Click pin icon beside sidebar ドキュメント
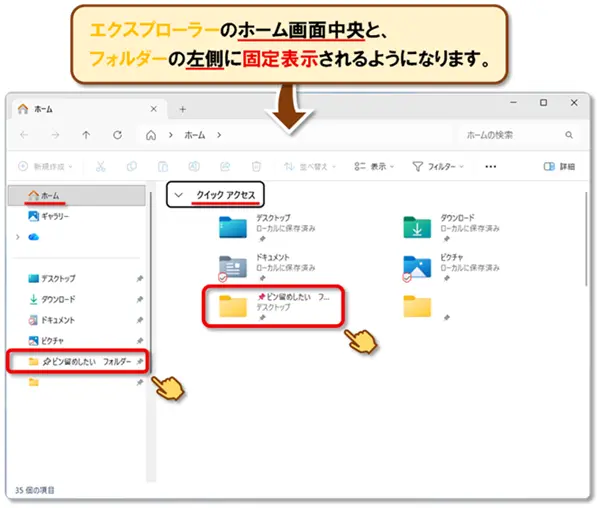The height and width of the screenshot is (508, 600). point(140,320)
